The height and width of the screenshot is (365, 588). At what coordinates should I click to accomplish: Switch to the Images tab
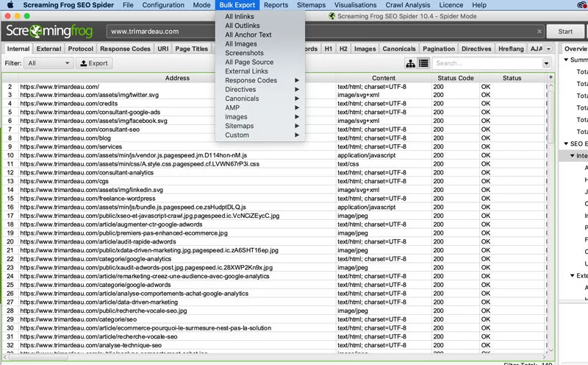pyautogui.click(x=365, y=49)
